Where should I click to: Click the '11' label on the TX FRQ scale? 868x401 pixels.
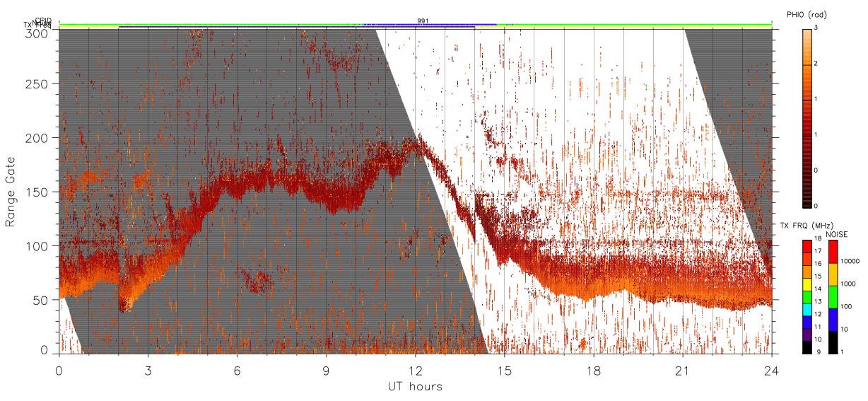click(x=818, y=327)
